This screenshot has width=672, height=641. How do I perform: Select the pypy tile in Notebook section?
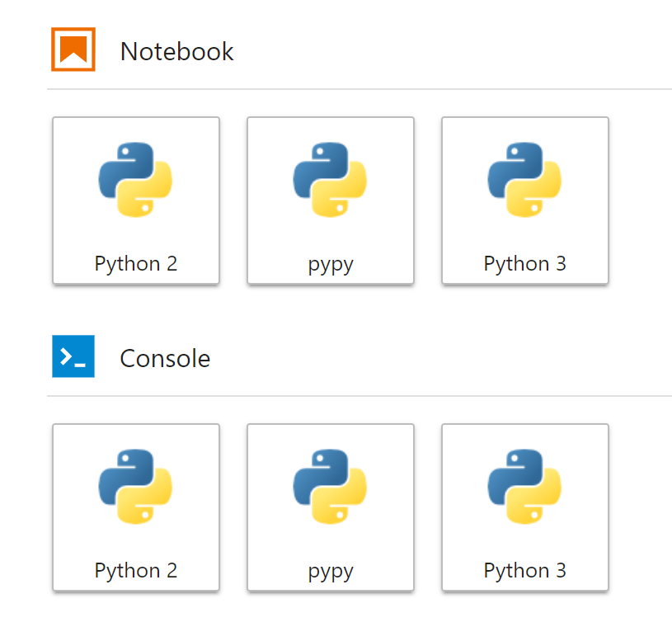click(330, 200)
